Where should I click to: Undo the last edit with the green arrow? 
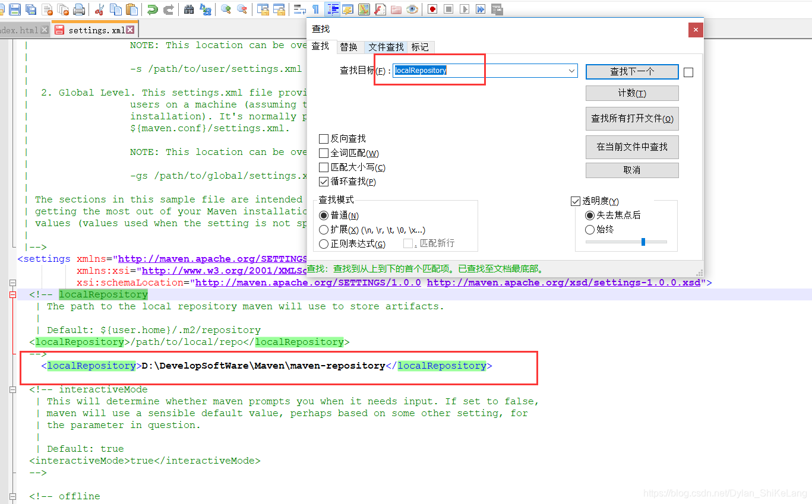(x=152, y=9)
